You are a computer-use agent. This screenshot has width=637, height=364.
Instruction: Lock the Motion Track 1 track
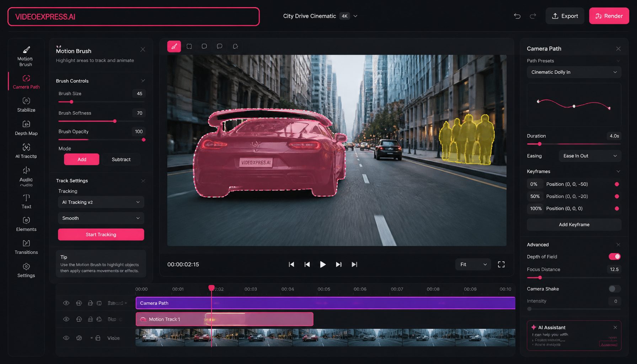[x=90, y=319]
